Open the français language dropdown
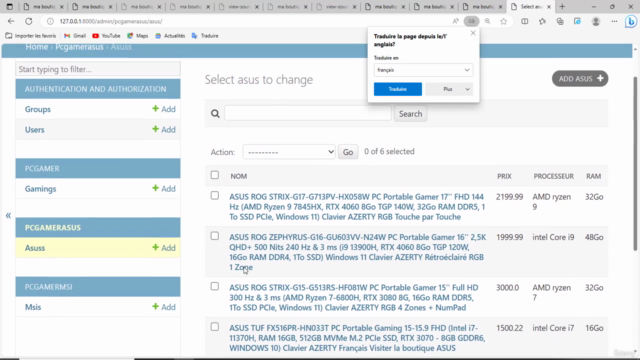 click(423, 70)
